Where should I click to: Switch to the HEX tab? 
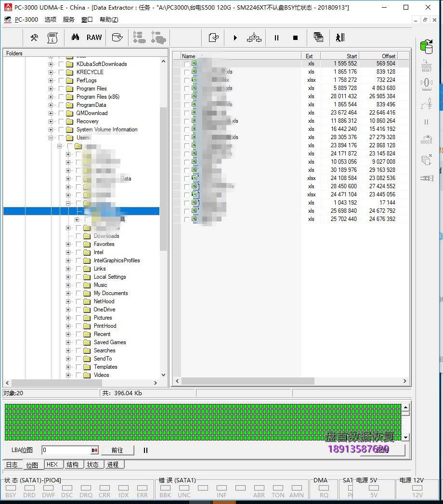pyautogui.click(x=52, y=465)
